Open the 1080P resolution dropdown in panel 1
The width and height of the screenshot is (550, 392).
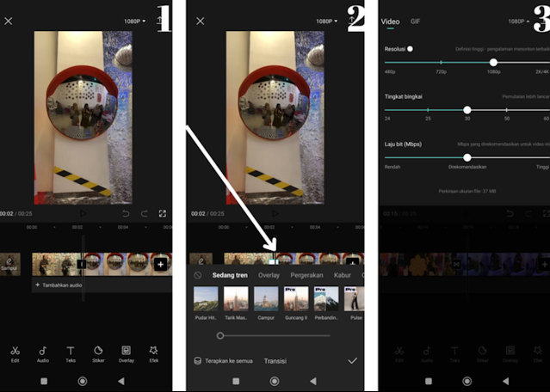click(134, 21)
